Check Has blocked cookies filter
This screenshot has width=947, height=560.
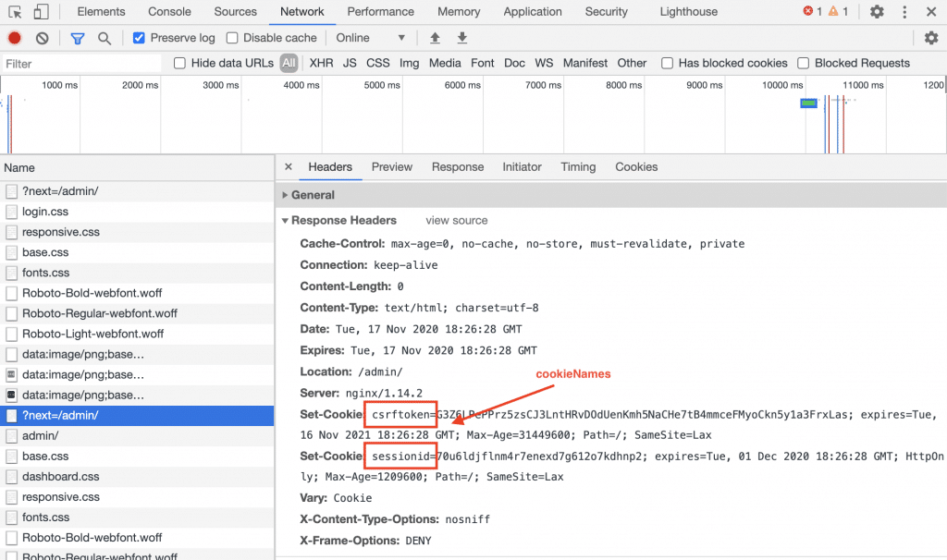[668, 64]
